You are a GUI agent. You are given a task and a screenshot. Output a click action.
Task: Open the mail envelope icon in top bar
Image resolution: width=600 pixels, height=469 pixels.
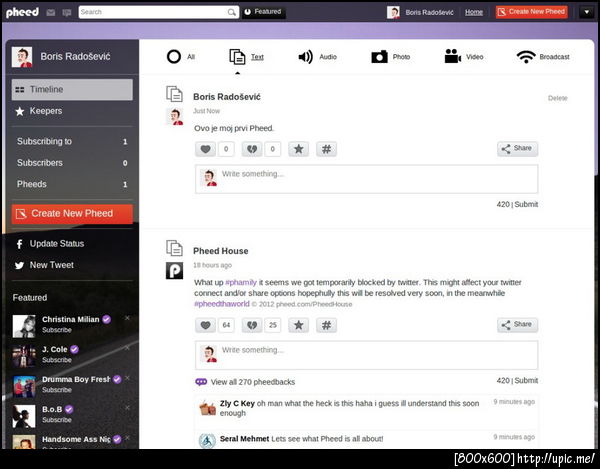click(x=51, y=13)
